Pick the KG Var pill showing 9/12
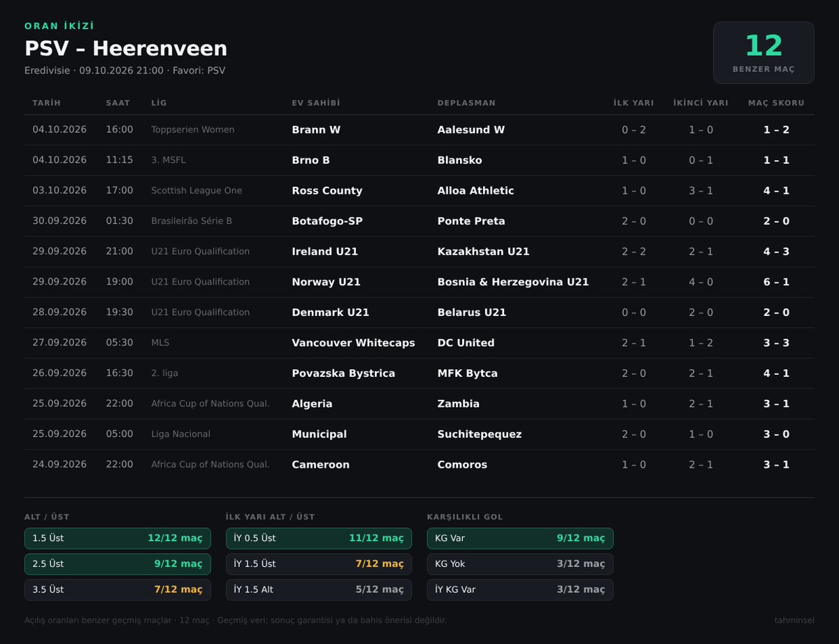839x644 pixels. [520, 538]
